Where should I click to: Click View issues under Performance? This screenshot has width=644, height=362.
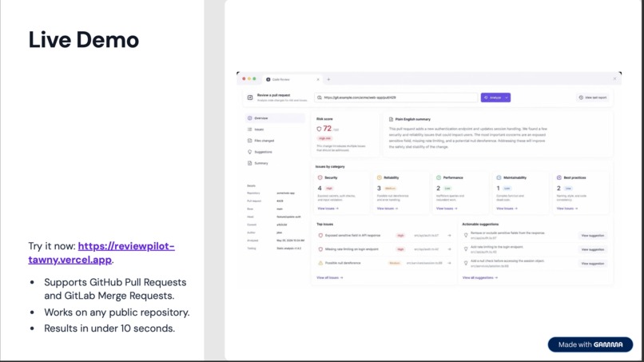pos(447,209)
